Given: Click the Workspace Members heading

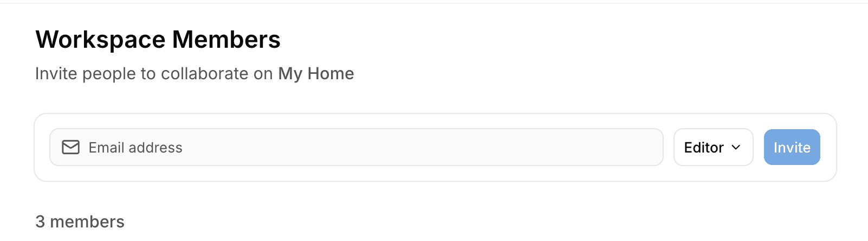Looking at the screenshot, I should pyautogui.click(x=158, y=40).
